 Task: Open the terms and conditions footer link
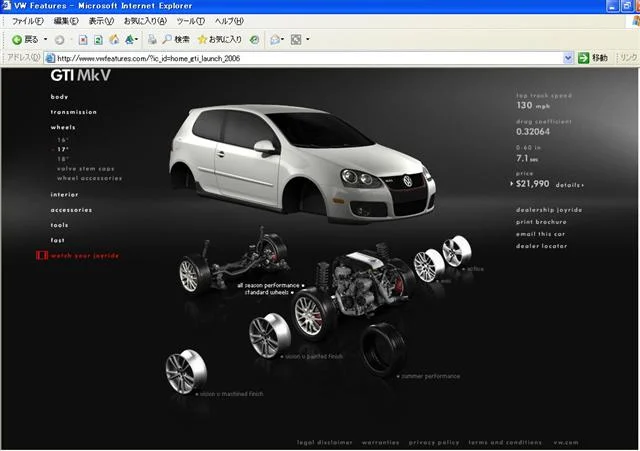(505, 442)
